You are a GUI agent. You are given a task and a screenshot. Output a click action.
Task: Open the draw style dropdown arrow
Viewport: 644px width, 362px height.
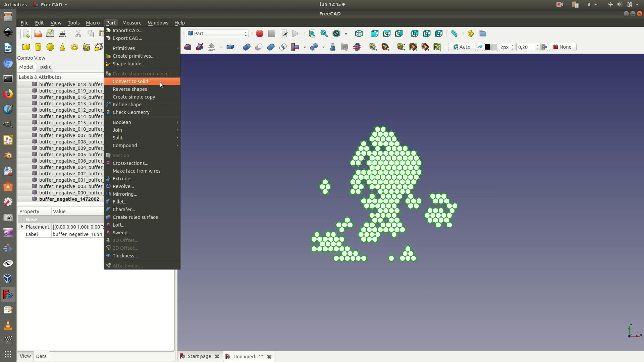[346, 34]
